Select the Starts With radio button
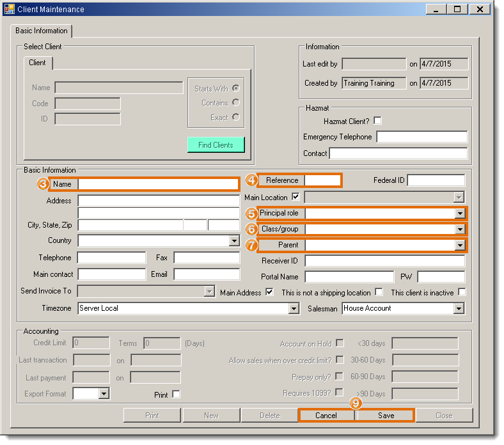Screen dimensions: 504x445 pos(236,88)
